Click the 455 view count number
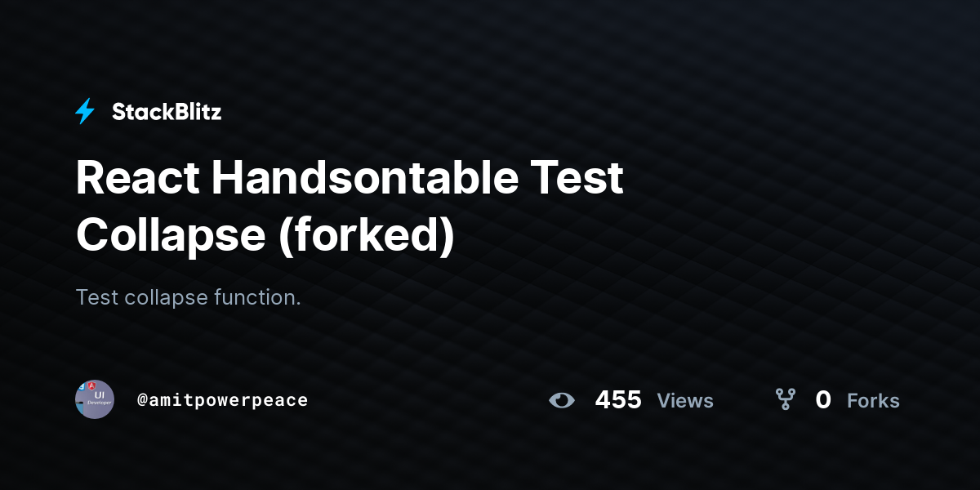The height and width of the screenshot is (490, 980). pos(618,400)
